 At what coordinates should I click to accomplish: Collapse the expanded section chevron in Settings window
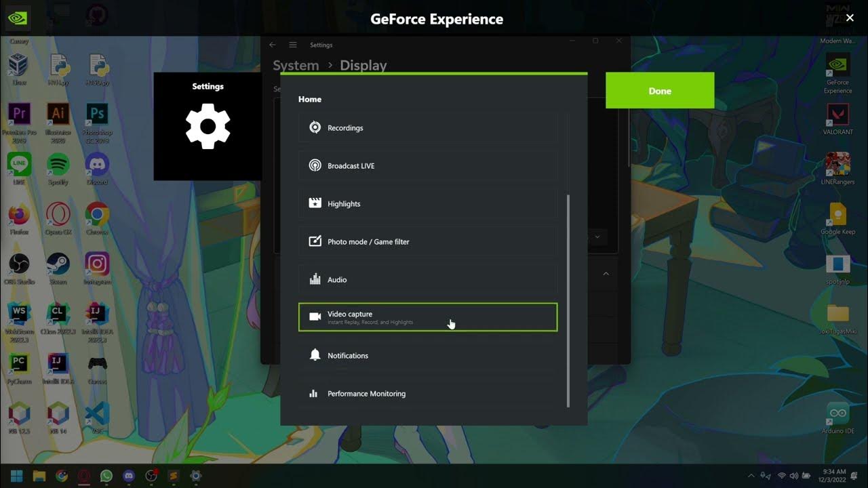(606, 274)
